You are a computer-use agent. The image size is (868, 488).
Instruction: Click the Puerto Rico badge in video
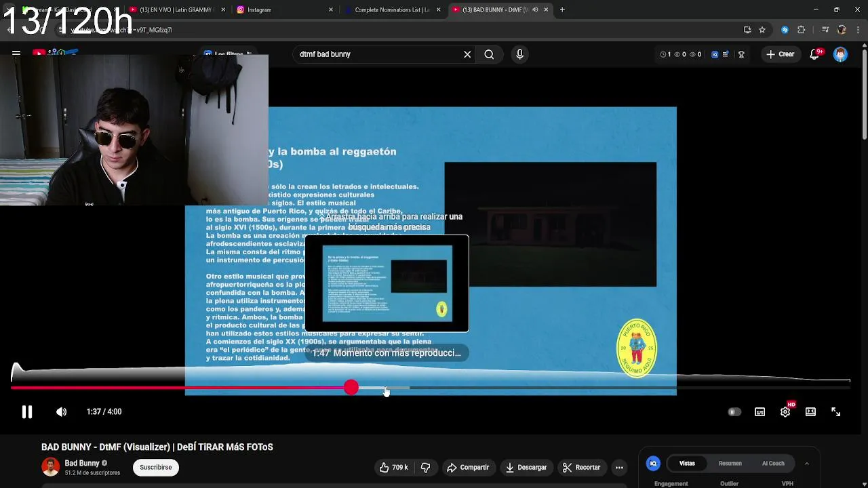click(x=636, y=348)
